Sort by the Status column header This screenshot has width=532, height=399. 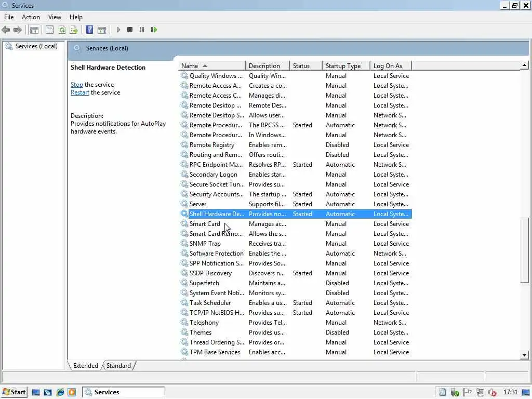coord(305,66)
